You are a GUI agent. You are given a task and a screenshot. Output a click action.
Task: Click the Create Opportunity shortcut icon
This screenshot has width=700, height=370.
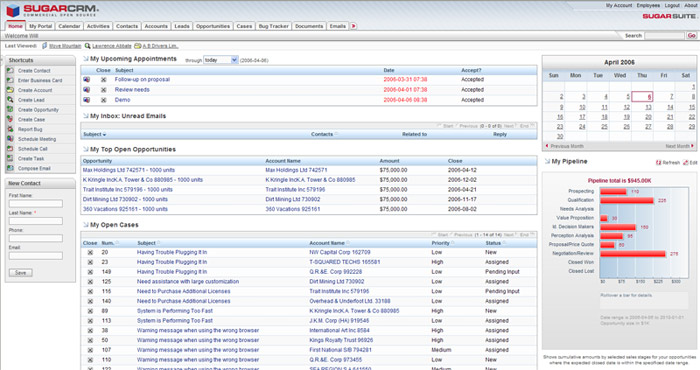coord(10,109)
